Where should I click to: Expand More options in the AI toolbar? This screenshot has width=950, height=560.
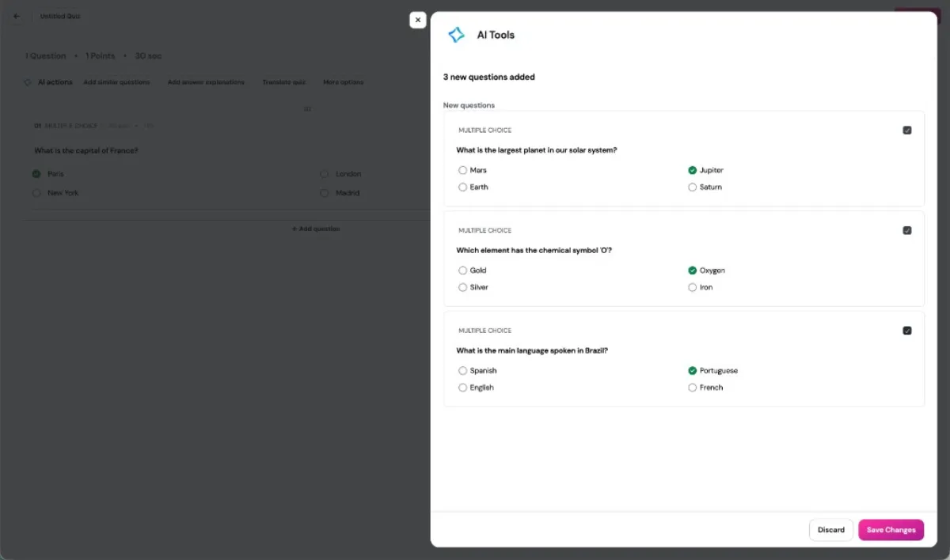tap(342, 81)
